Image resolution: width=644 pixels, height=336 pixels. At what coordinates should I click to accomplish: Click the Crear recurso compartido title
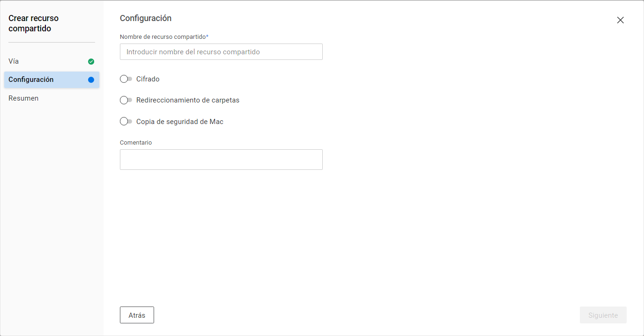coord(33,23)
